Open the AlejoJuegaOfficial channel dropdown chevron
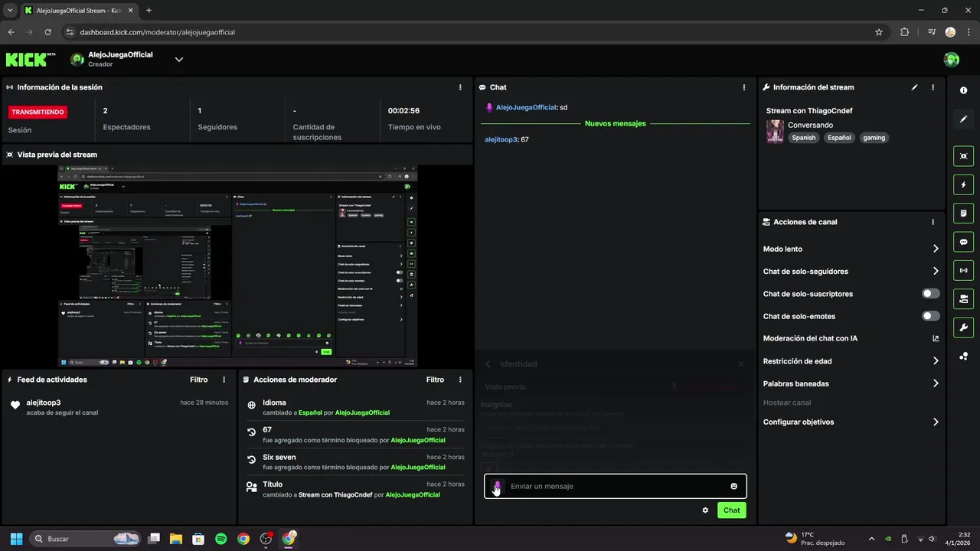This screenshot has height=551, width=980. (x=179, y=59)
